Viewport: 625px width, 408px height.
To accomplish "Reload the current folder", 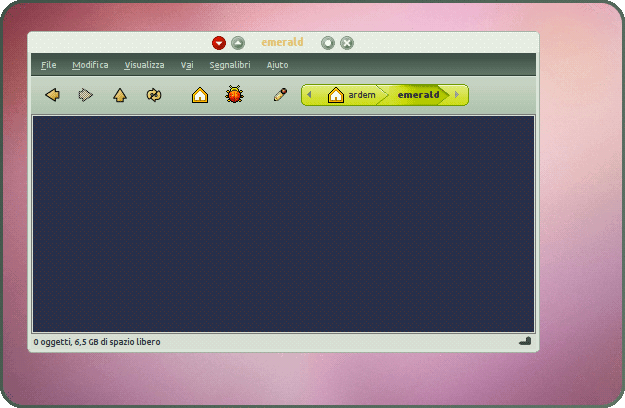I will pos(154,95).
